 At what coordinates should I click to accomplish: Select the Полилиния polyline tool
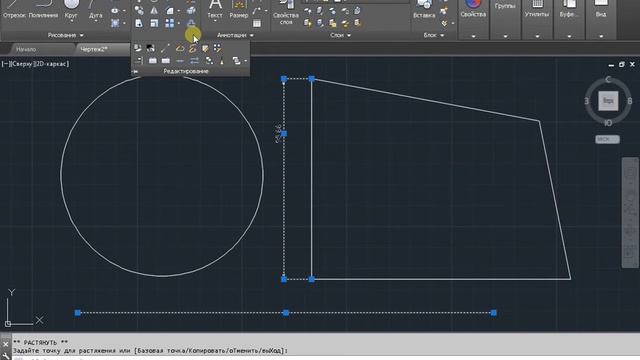coord(43,10)
